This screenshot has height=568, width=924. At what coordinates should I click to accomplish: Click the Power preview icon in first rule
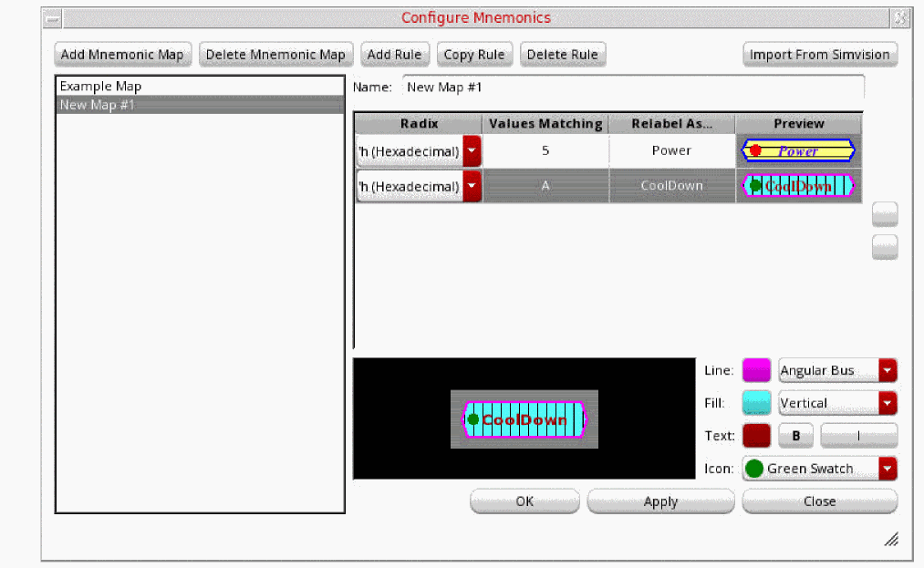pos(797,151)
